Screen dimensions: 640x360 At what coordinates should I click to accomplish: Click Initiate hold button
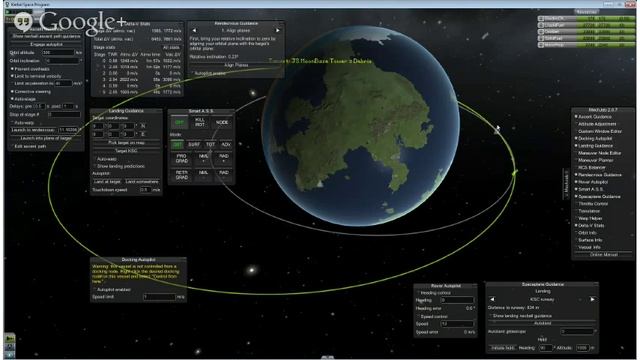pyautogui.click(x=503, y=348)
